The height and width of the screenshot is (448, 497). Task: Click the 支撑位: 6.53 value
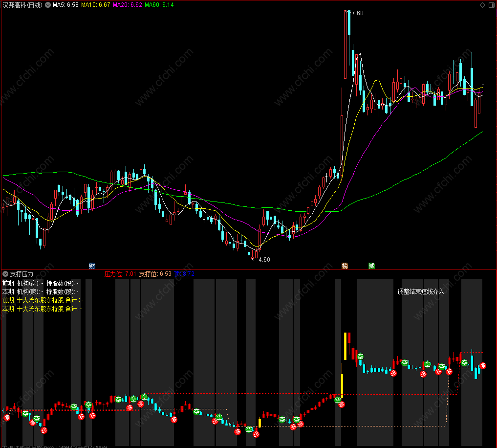pos(155,274)
